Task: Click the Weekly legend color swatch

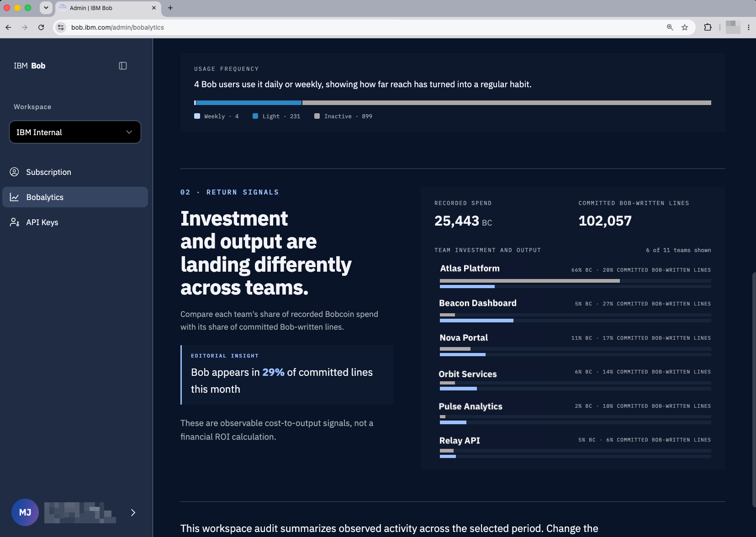Action: coord(197,116)
